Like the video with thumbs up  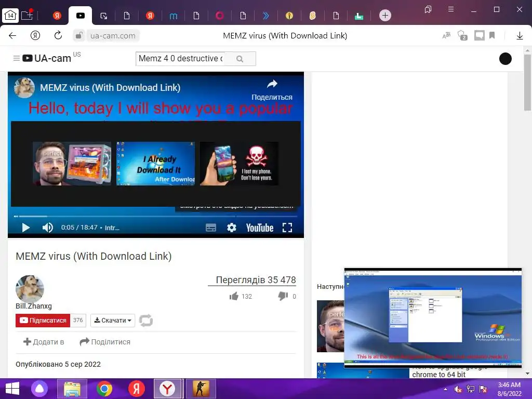click(x=234, y=296)
